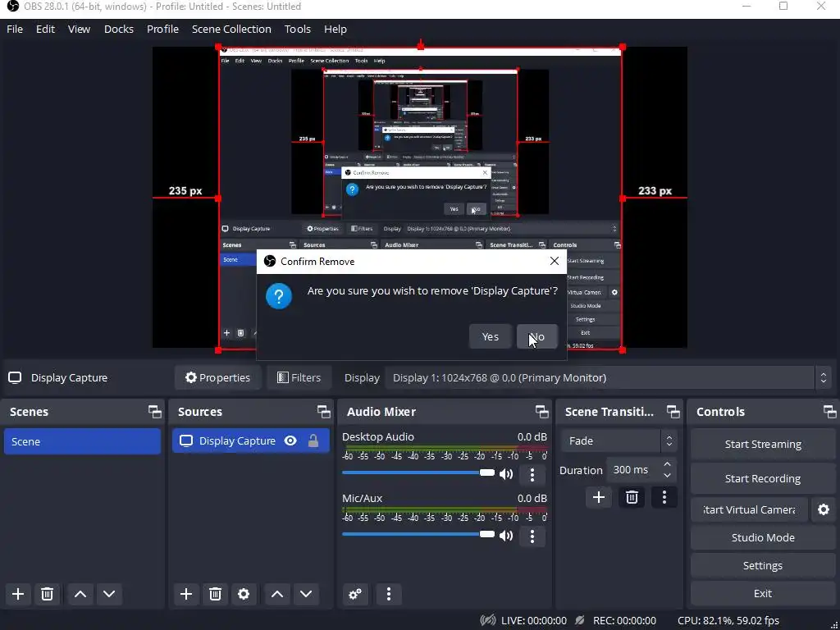The height and width of the screenshot is (630, 840).
Task: Open the Edit menu
Action: click(46, 29)
